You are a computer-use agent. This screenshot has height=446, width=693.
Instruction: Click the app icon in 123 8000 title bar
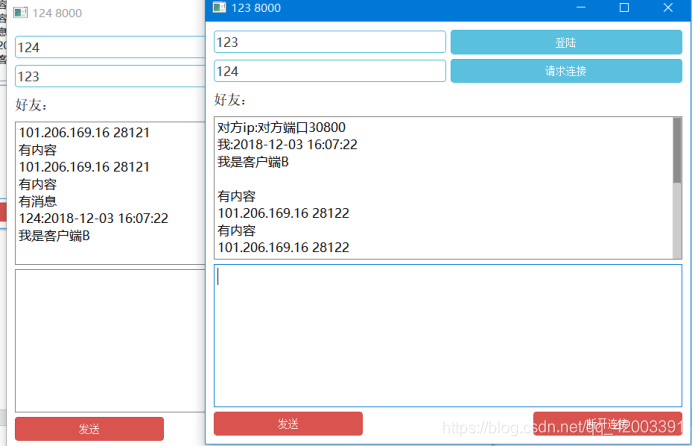click(x=219, y=8)
